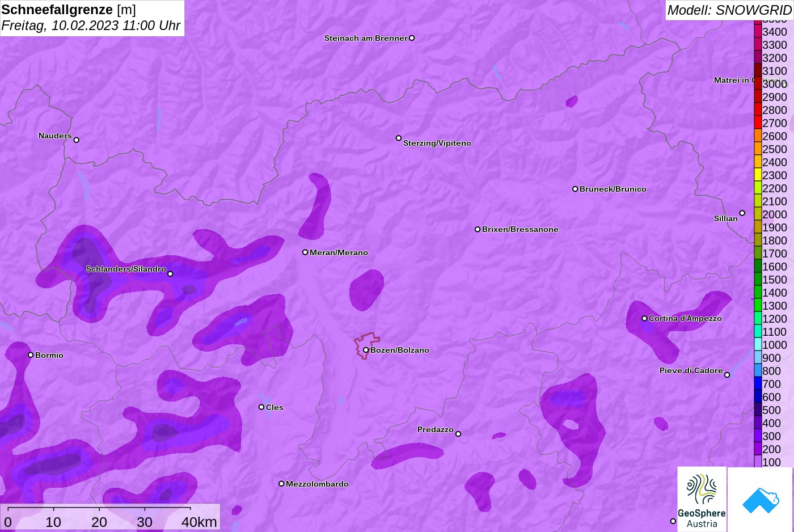
Task: Click the Cortina d'Ampezzo marker dot
Action: [644, 318]
